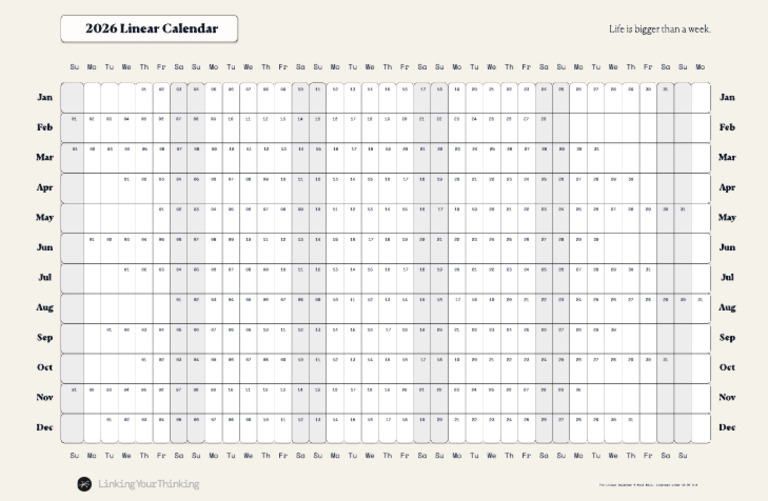The image size is (768, 501).
Task: Click the first empty cell in the Jan row
Action: [73, 98]
